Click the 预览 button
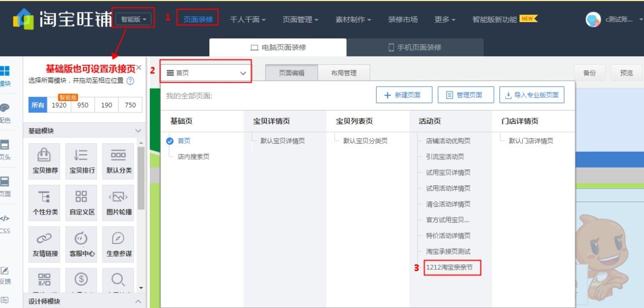Viewport: 644px width, 308px height. [x=626, y=73]
